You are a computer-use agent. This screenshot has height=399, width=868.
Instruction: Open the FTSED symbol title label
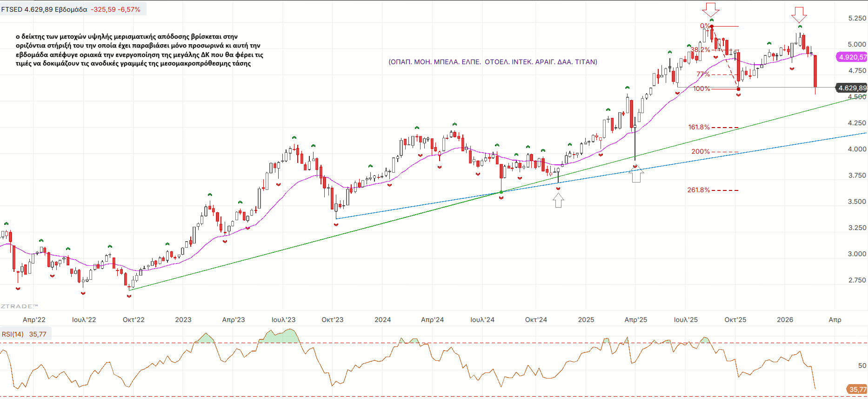tap(71, 9)
